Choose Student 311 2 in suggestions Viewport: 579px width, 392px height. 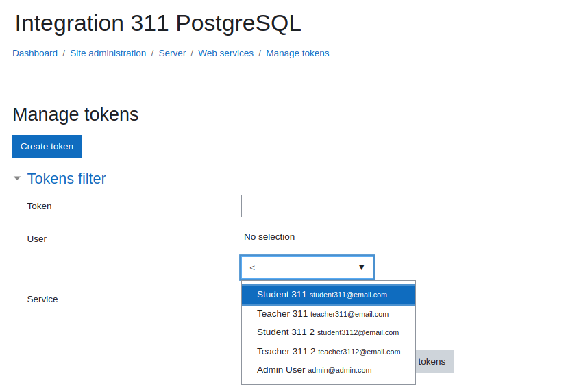329,332
